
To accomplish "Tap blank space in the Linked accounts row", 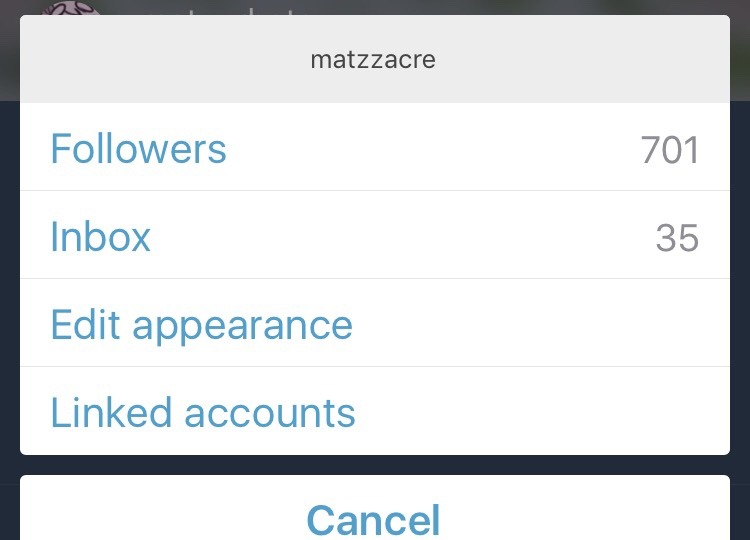I will click(x=550, y=412).
